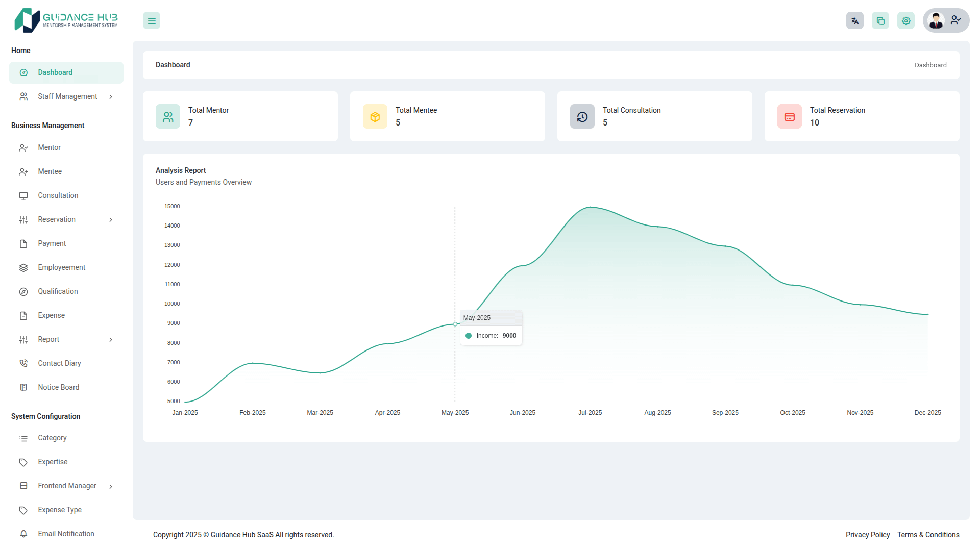
Task: Open the Privacy Policy link
Action: [x=867, y=535]
